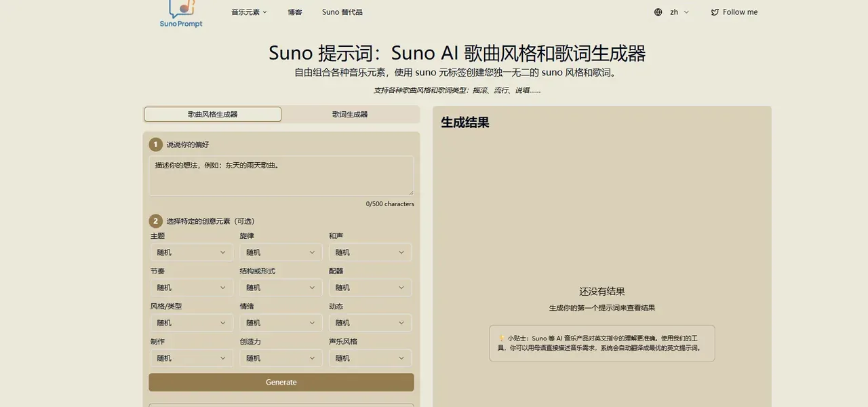Open the 制作 dropdown
This screenshot has height=407, width=868.
(x=192, y=358)
